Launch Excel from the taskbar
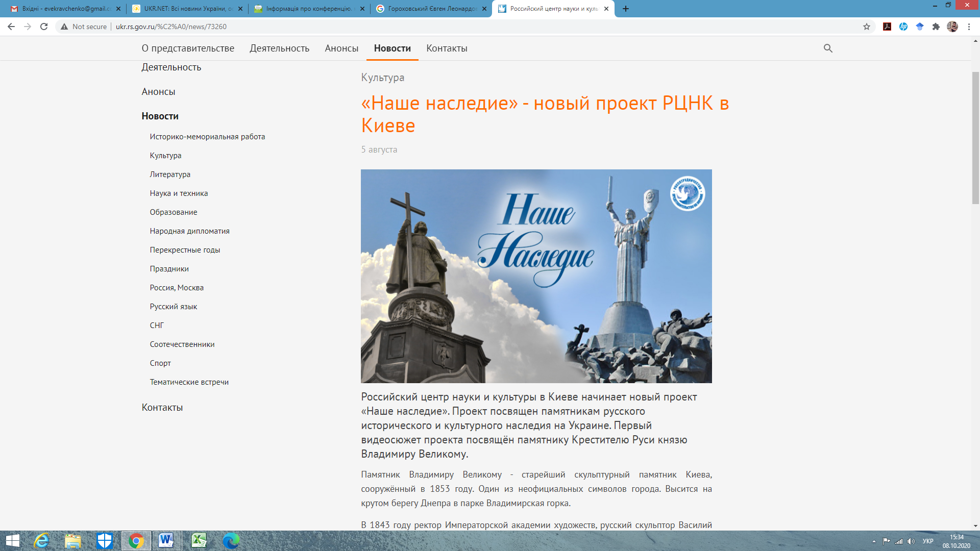The image size is (980, 551). coord(199,540)
